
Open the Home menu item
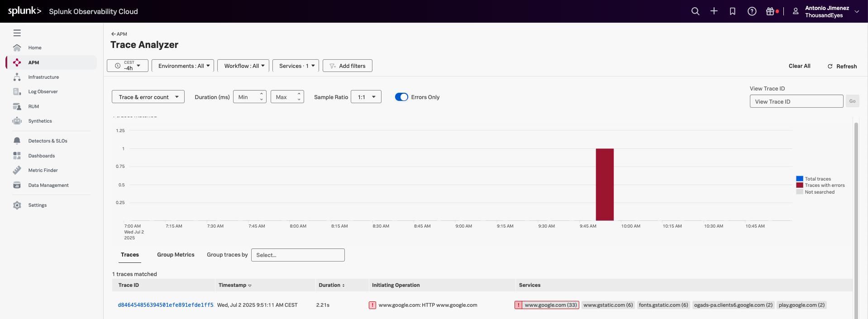point(35,48)
